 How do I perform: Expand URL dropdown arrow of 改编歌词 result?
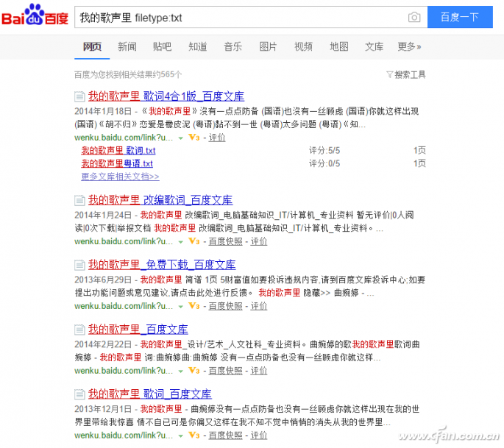pos(181,242)
